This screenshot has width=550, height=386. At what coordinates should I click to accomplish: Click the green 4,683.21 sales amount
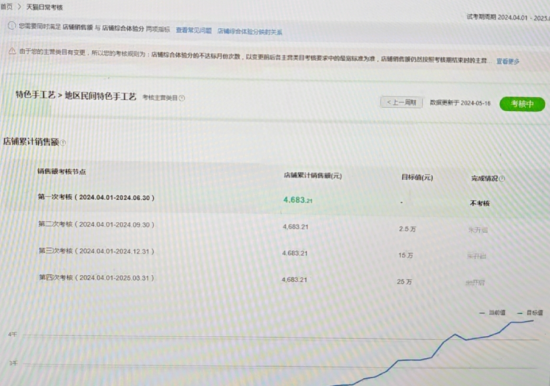(297, 200)
